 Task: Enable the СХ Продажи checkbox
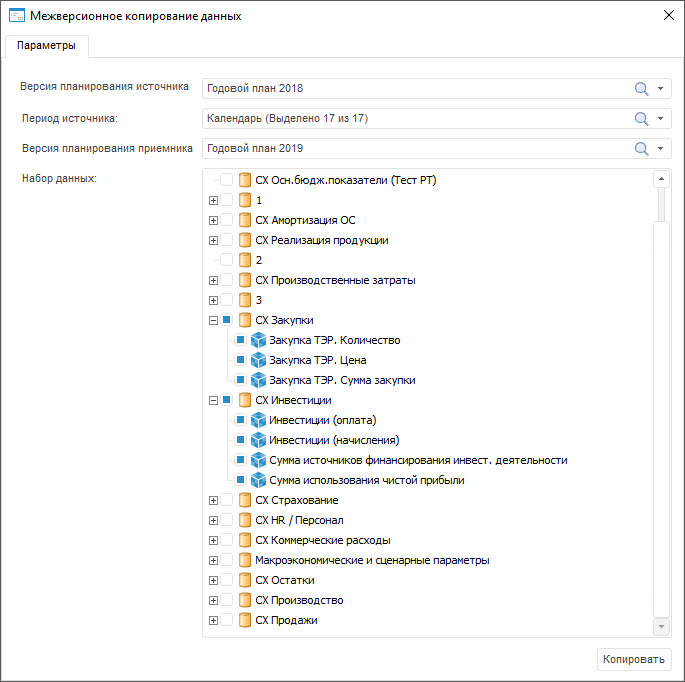click(227, 620)
